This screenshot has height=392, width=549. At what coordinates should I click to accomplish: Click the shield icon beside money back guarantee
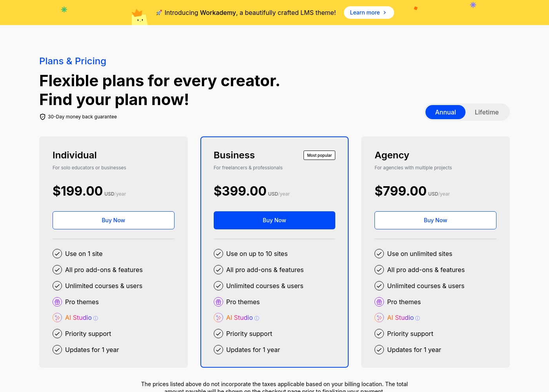[43, 117]
